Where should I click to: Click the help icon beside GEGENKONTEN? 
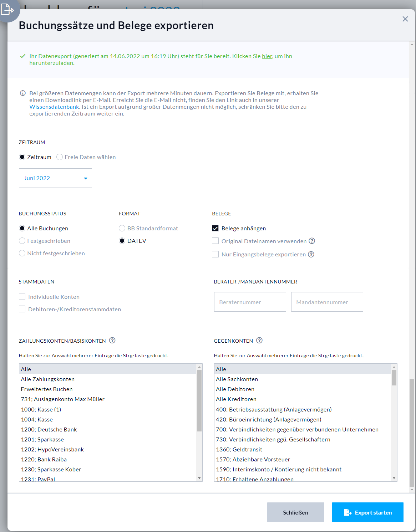point(259,340)
